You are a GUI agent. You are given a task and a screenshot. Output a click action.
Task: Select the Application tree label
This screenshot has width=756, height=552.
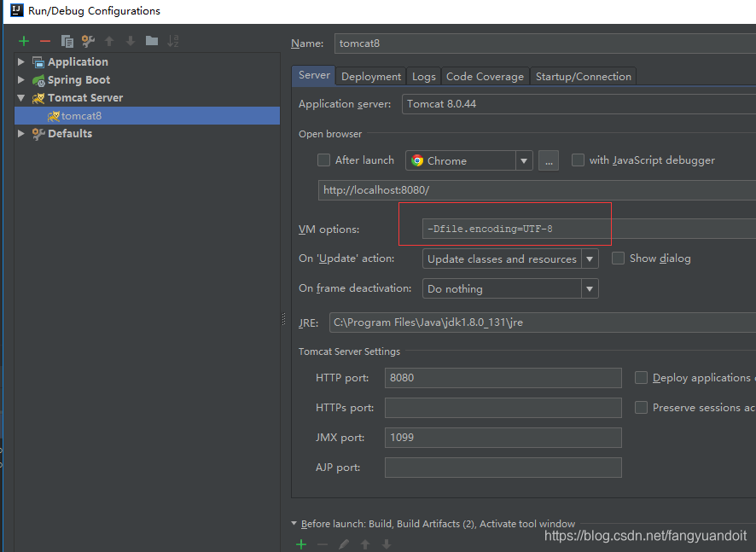coord(79,61)
